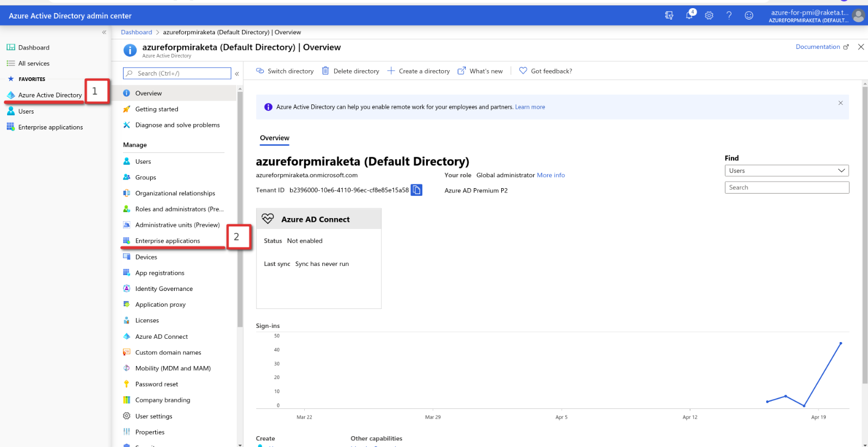Click Got feedback?
Viewport: 868px width, 447px height.
[545, 71]
